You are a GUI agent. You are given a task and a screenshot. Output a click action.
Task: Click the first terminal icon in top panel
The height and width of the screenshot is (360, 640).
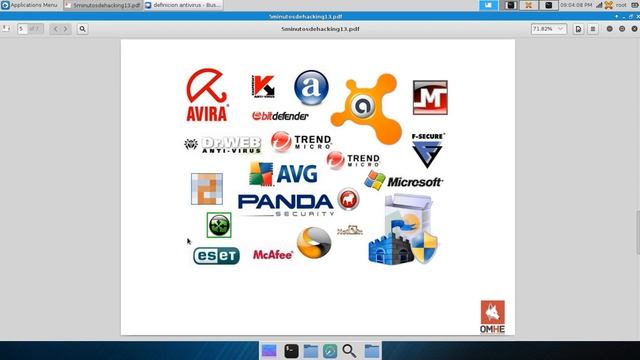(x=511, y=5)
